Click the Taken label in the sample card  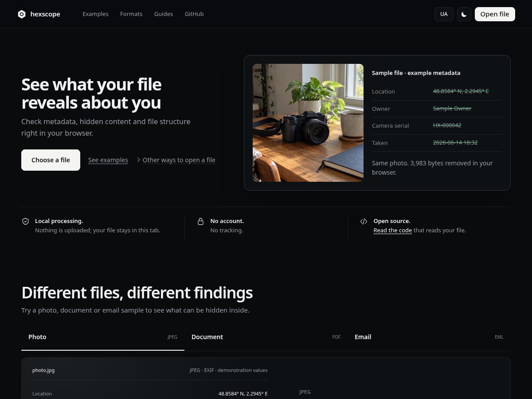[380, 143]
